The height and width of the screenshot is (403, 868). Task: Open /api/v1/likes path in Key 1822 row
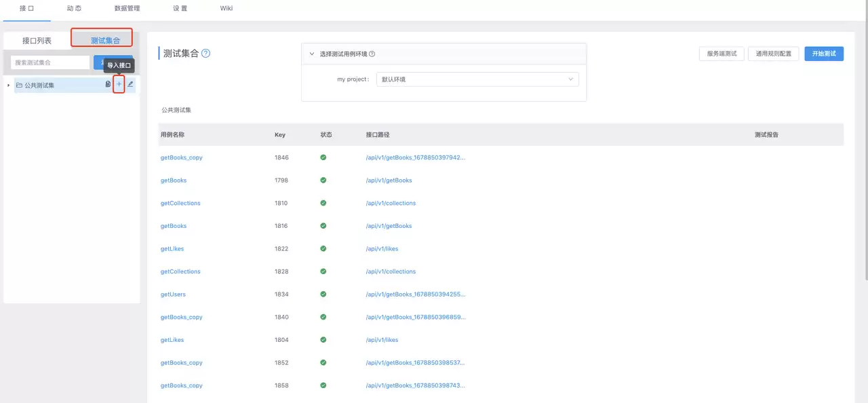pyautogui.click(x=382, y=249)
